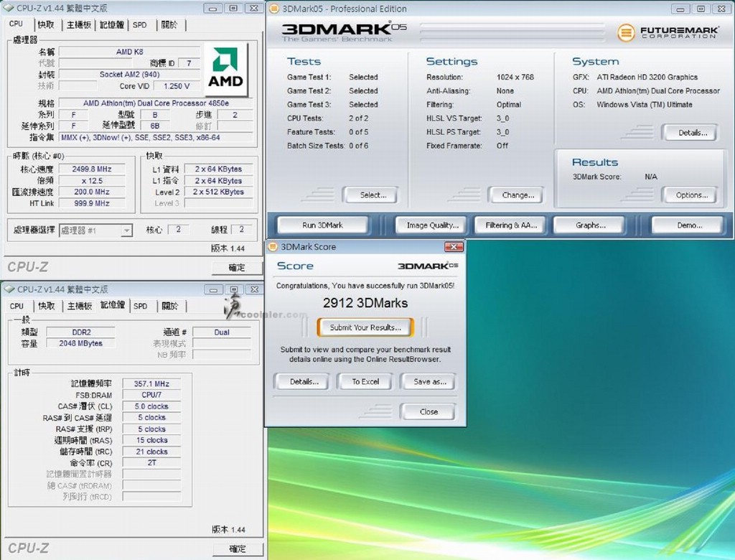Open the Graphs tool
This screenshot has width=735, height=560.
tap(590, 225)
